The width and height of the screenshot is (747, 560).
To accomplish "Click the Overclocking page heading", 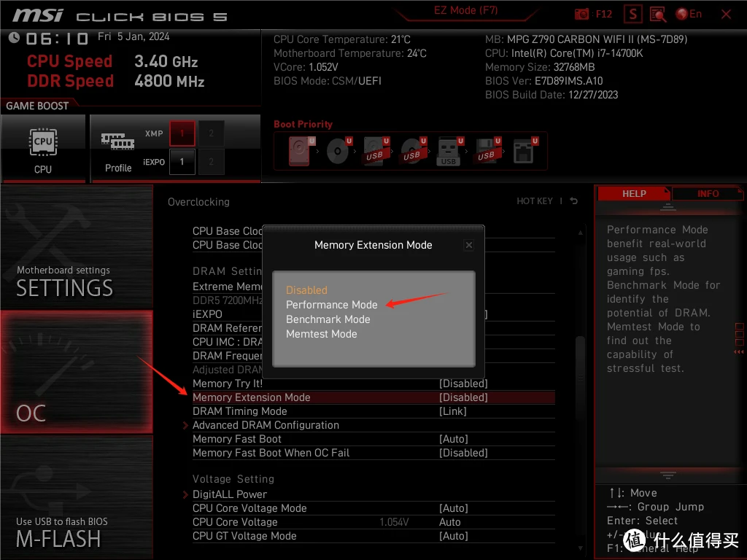I will 198,202.
